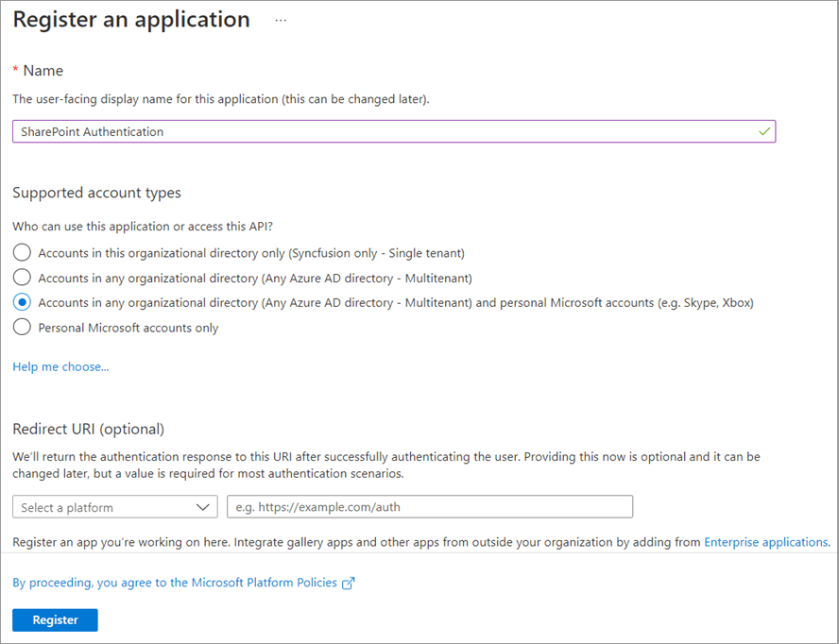Click the Supported account types heading
This screenshot has height=644, width=839.
96,193
